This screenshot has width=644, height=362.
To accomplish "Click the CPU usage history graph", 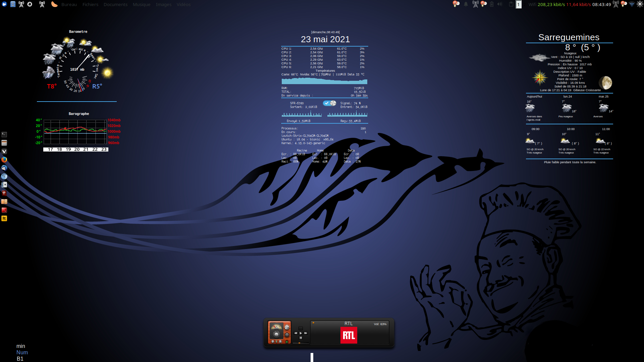I will coord(324,80).
